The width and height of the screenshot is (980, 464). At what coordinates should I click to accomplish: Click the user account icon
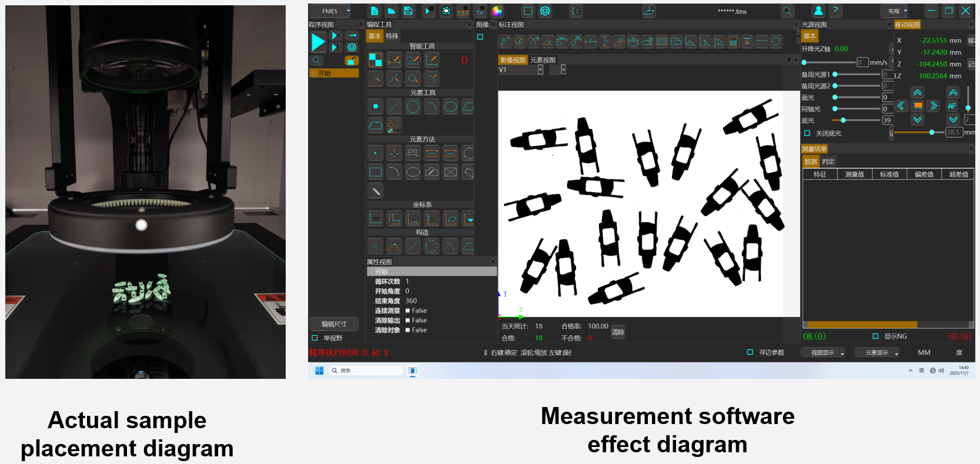(x=818, y=11)
